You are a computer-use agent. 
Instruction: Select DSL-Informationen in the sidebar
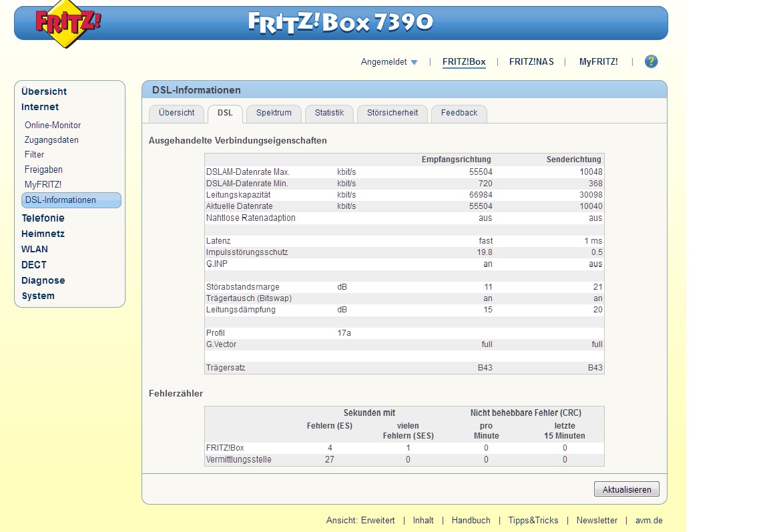point(71,200)
